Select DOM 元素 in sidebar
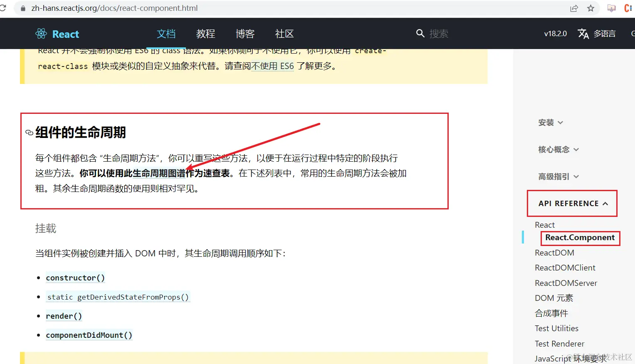This screenshot has height=364, width=635. click(x=554, y=298)
